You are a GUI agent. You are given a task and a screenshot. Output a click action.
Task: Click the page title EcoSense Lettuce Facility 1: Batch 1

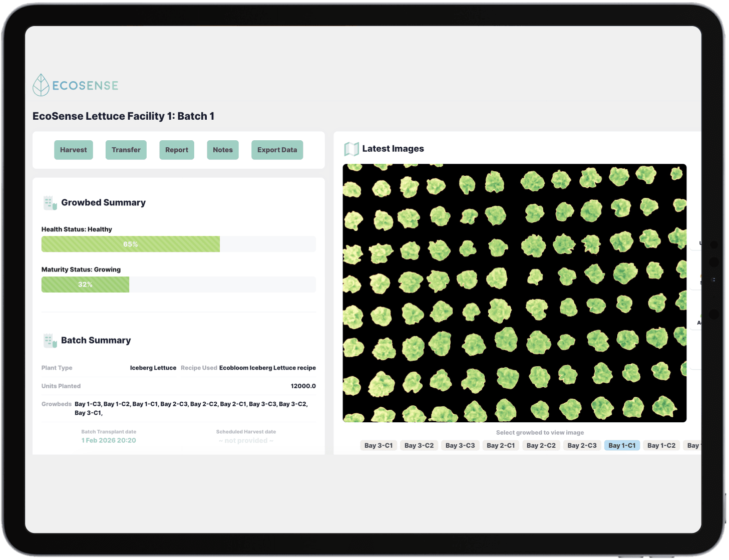point(124,116)
